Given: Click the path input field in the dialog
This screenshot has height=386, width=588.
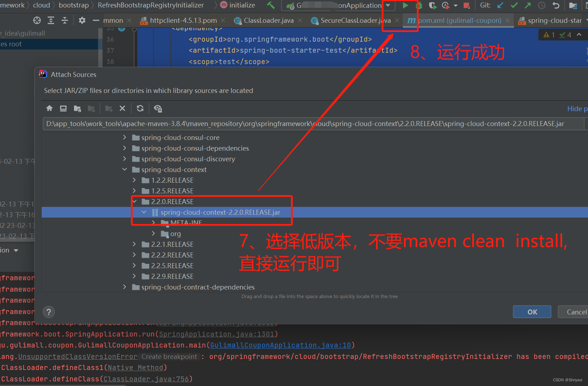Looking at the screenshot, I should click(313, 124).
